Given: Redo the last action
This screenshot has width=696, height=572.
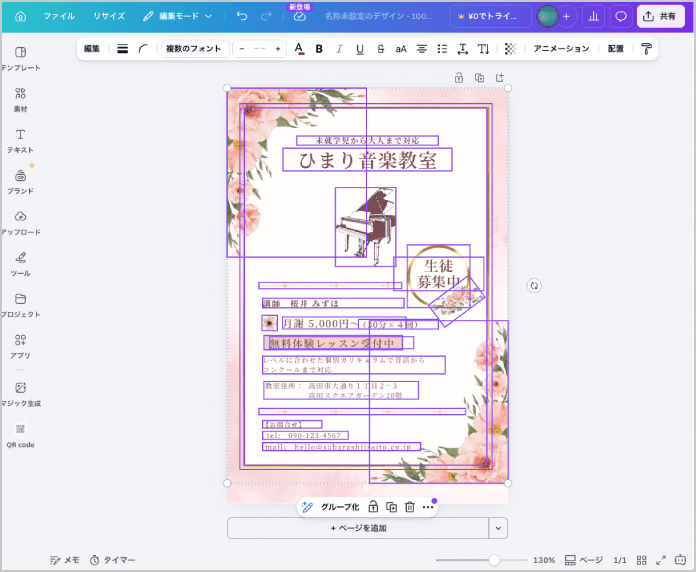Looking at the screenshot, I should (x=266, y=16).
